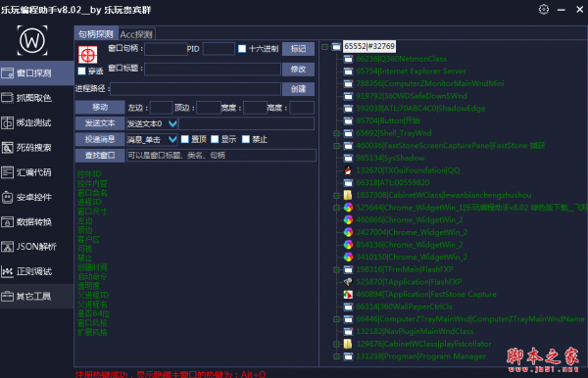Click the W logo icon
Viewport: 588px width, 378px height.
(32, 40)
